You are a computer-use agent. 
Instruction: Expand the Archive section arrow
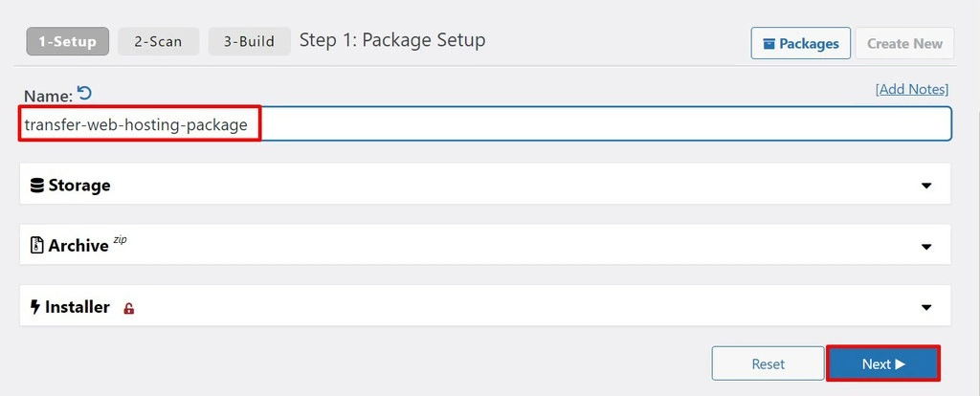pyautogui.click(x=925, y=246)
